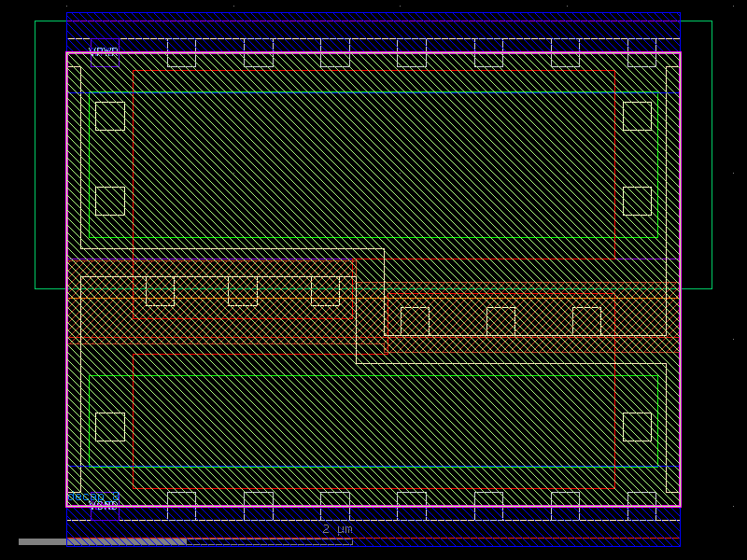Click the VPWR pin label
The width and height of the screenshot is (747, 560).
pos(104,51)
